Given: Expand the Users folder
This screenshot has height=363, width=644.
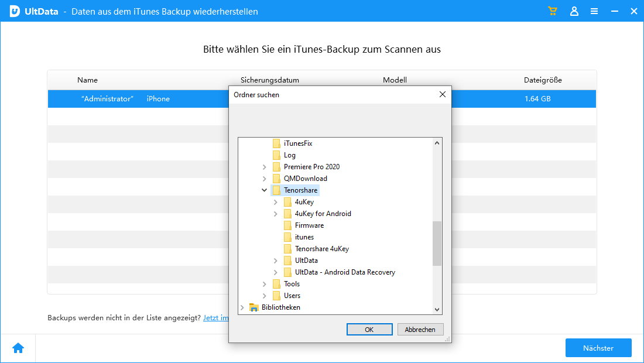Looking at the screenshot, I should (265, 296).
